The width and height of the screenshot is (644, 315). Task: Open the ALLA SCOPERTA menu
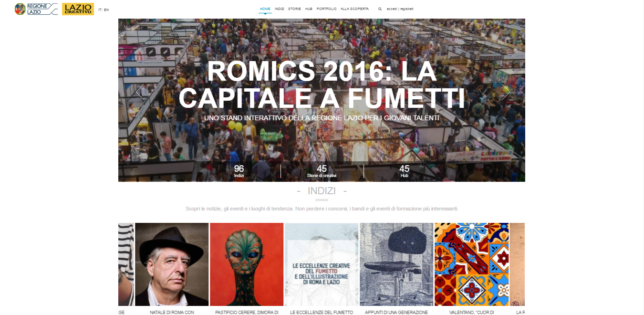[x=354, y=9]
